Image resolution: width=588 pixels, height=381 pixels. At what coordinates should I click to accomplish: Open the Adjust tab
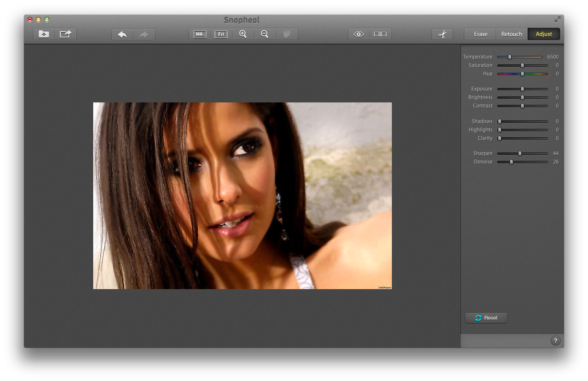(544, 34)
